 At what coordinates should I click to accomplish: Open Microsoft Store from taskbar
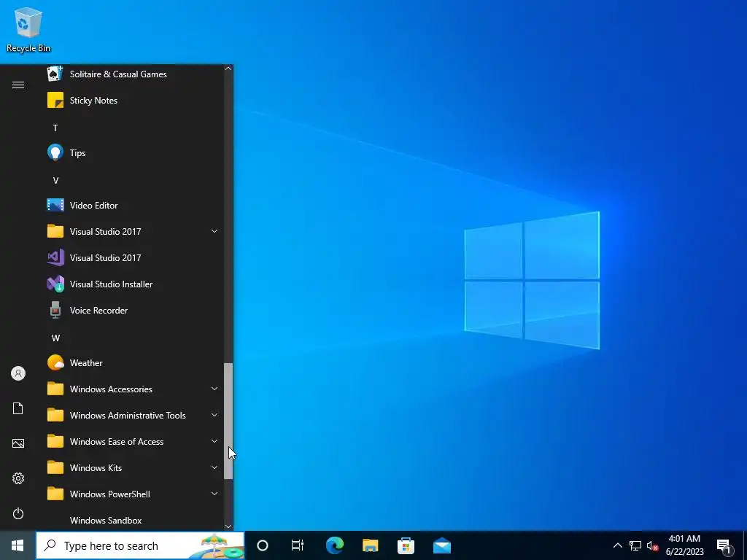tap(406, 545)
